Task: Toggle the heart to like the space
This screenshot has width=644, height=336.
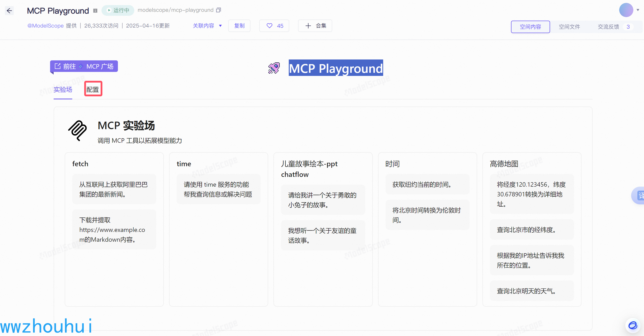Action: (269, 26)
